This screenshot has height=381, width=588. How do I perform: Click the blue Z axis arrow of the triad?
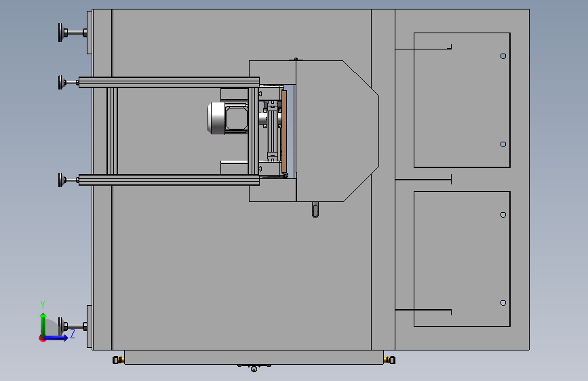click(x=56, y=338)
